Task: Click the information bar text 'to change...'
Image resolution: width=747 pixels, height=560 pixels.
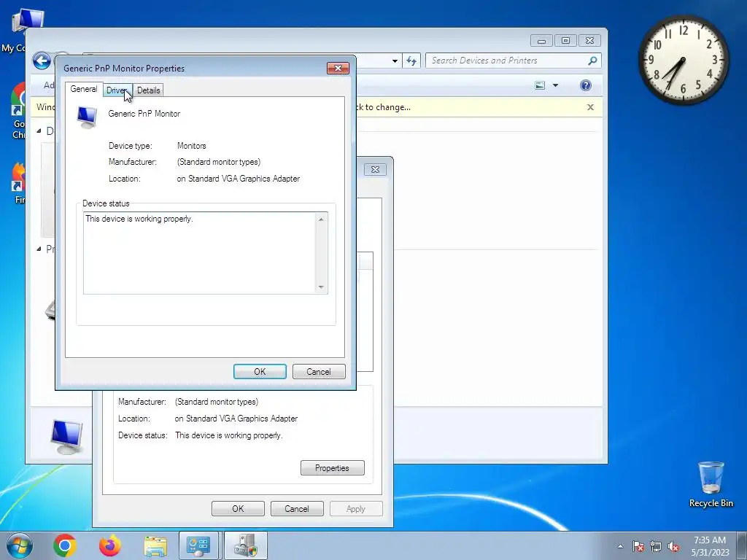Action: (388, 107)
